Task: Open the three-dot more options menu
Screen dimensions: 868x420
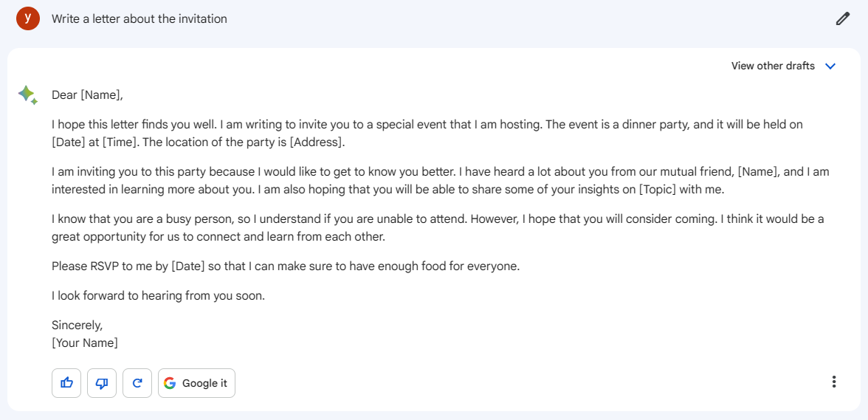Action: coord(834,382)
